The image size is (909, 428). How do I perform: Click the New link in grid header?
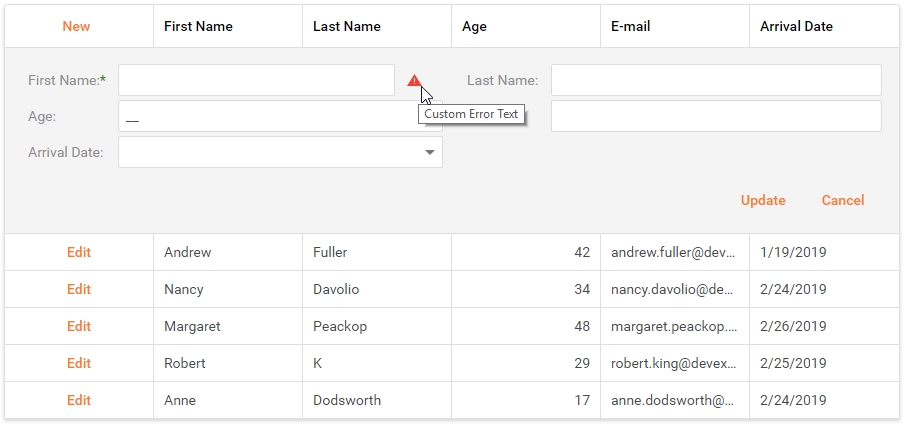pyautogui.click(x=76, y=26)
